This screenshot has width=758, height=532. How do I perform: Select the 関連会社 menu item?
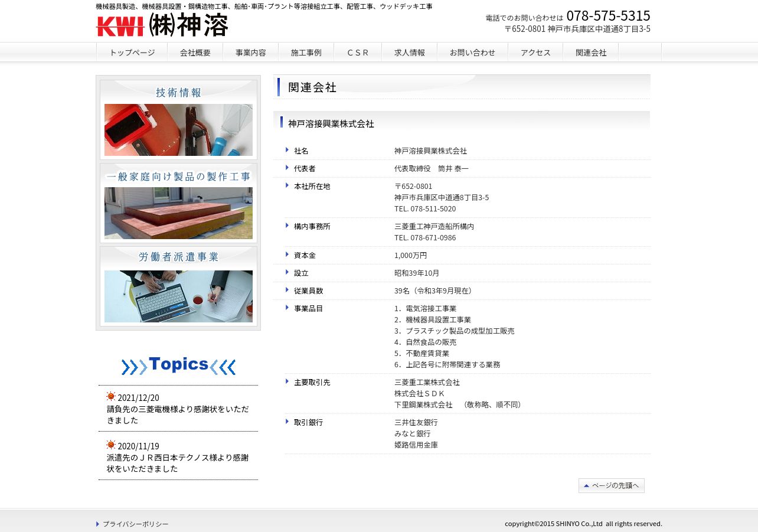(x=591, y=52)
